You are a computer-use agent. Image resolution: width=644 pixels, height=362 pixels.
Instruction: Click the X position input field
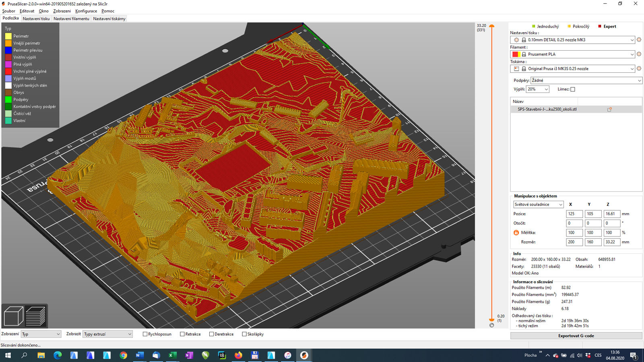tap(574, 214)
